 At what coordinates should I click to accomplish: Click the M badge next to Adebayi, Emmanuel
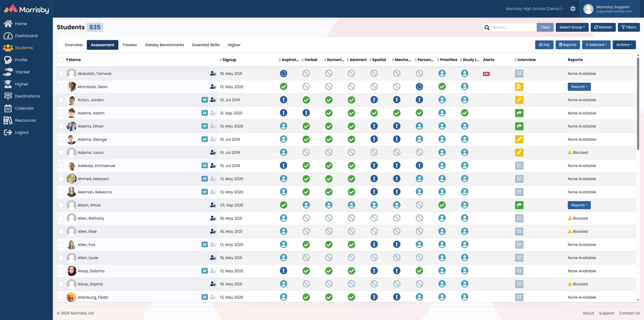(x=205, y=166)
